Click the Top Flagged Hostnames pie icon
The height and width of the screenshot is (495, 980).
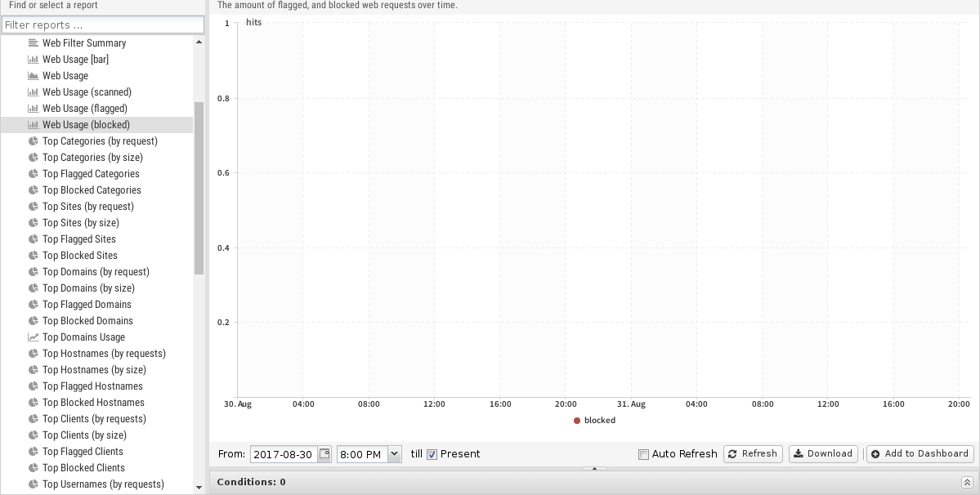tap(34, 386)
